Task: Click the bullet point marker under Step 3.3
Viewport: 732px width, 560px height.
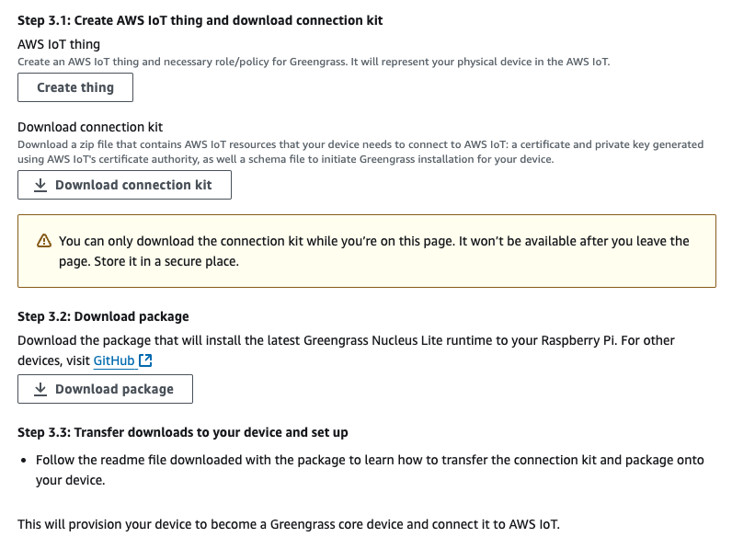Action: click(x=24, y=460)
